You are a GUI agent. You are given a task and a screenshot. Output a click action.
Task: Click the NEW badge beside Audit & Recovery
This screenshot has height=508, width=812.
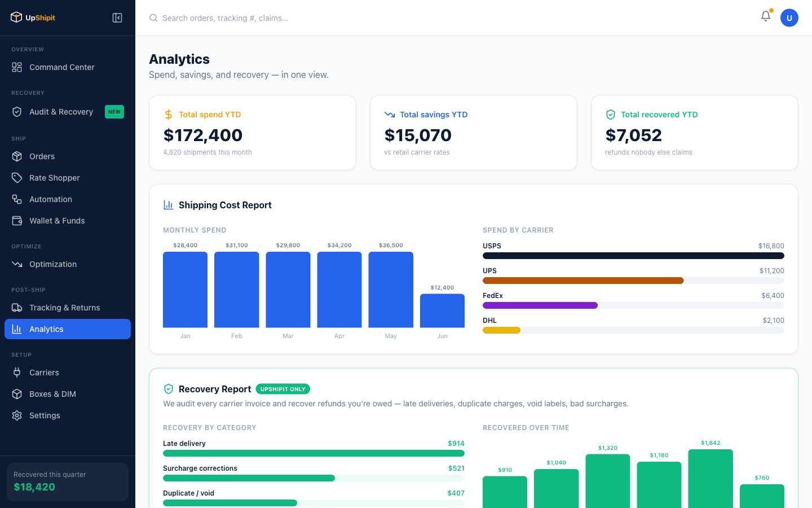click(114, 112)
